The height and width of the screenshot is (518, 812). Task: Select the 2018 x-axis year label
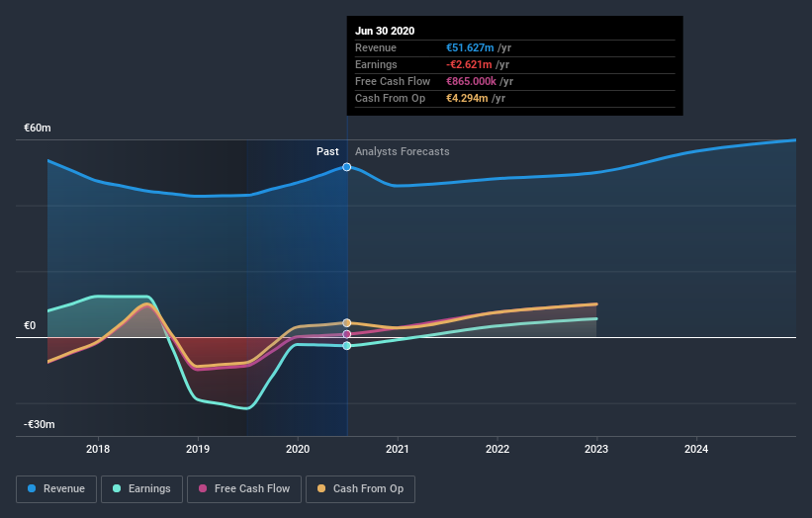tap(98, 449)
